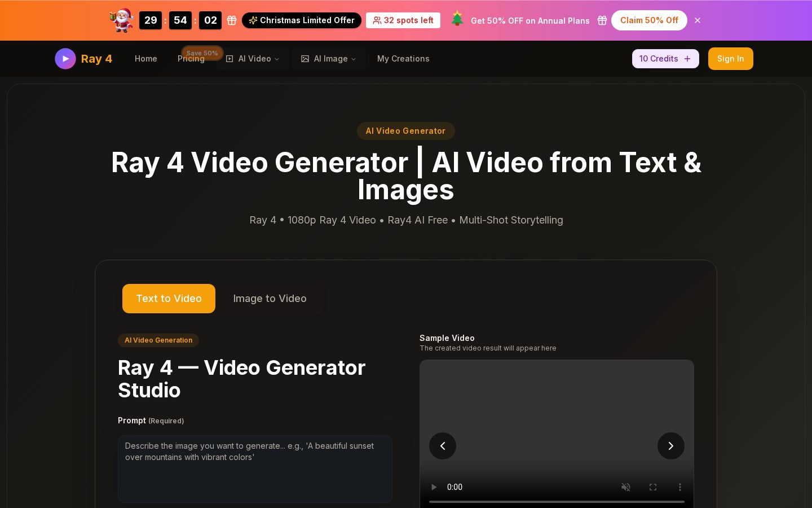This screenshot has width=812, height=508.
Task: Click the AI Video Generation label
Action: coord(158,340)
